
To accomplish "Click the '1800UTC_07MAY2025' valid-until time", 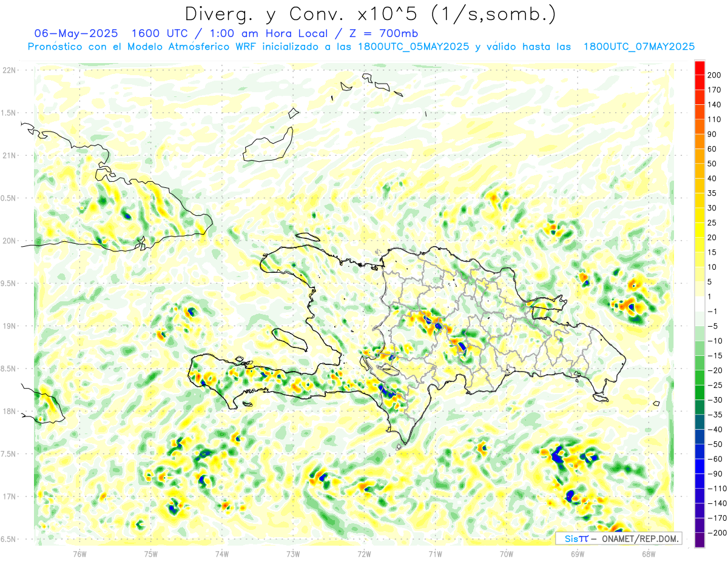I will pos(639,47).
